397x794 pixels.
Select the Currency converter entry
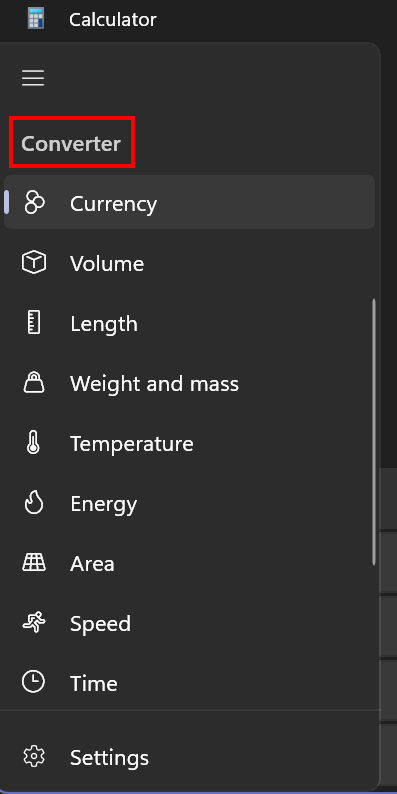tap(189, 202)
